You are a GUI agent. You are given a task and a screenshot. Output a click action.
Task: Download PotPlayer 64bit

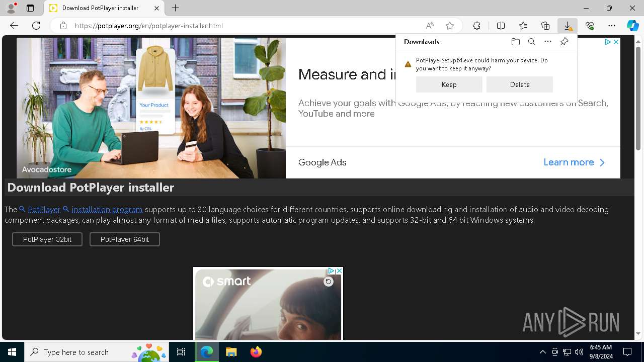125,239
